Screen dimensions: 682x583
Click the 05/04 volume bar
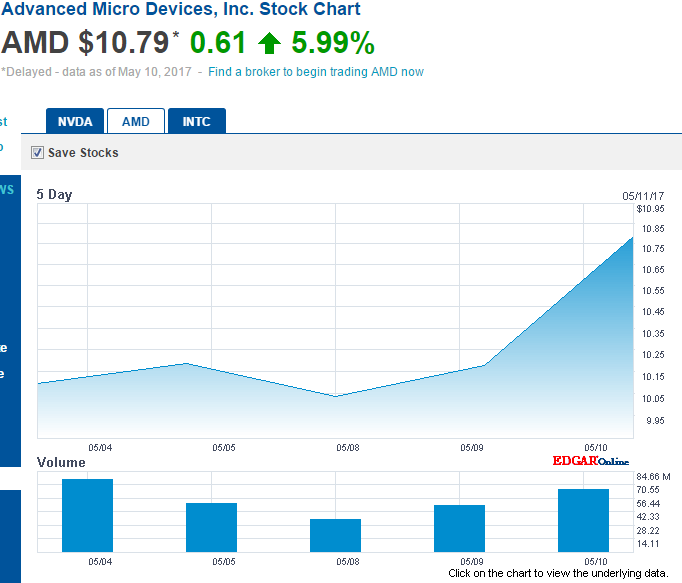[87, 515]
